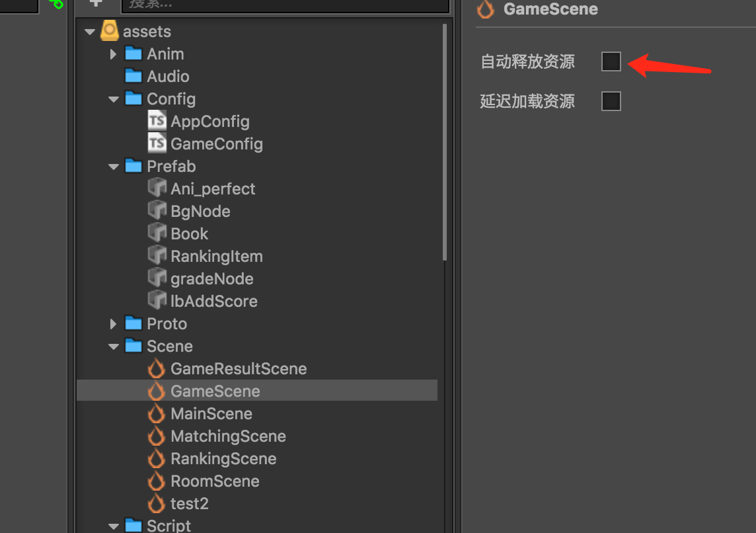The width and height of the screenshot is (756, 533).
Task: Select the MatchingScene entry
Action: (x=228, y=436)
